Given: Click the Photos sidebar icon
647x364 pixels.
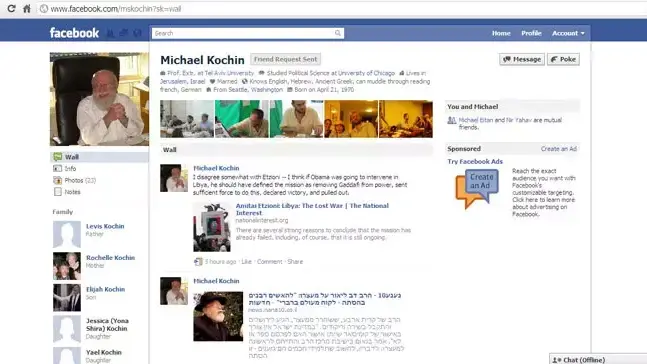Looking at the screenshot, I should pyautogui.click(x=58, y=180).
